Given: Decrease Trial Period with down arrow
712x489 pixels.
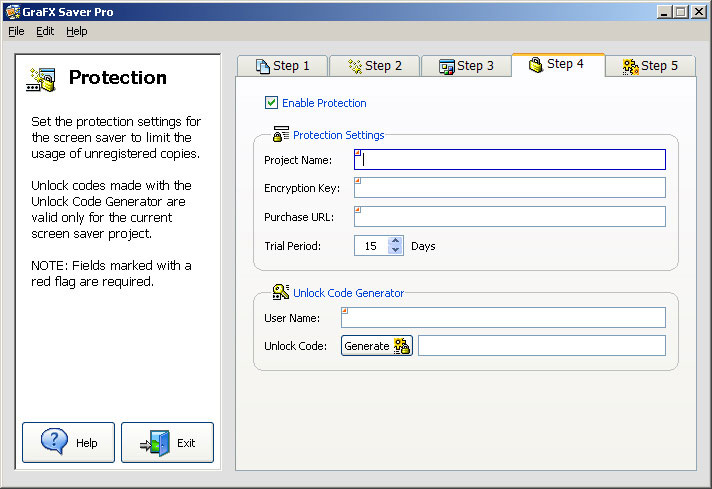Looking at the screenshot, I should (396, 250).
